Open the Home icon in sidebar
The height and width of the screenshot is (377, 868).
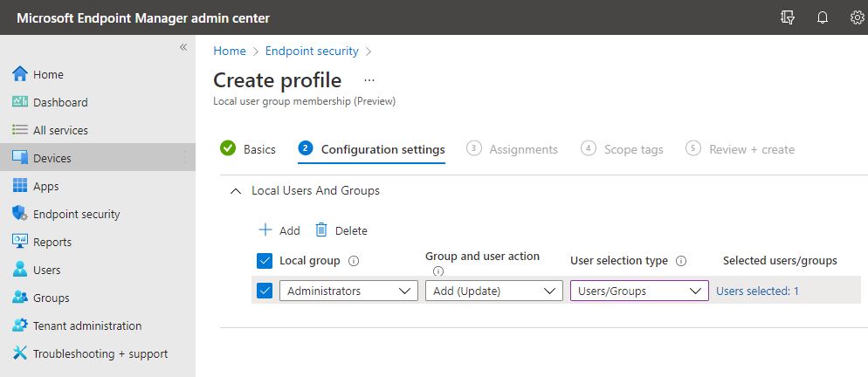click(20, 73)
